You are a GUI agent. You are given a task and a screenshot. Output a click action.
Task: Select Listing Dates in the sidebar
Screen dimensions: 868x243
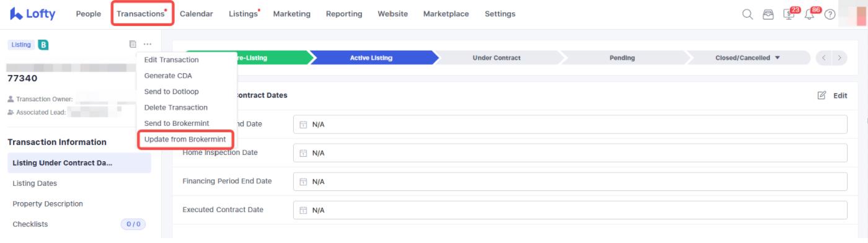click(35, 183)
